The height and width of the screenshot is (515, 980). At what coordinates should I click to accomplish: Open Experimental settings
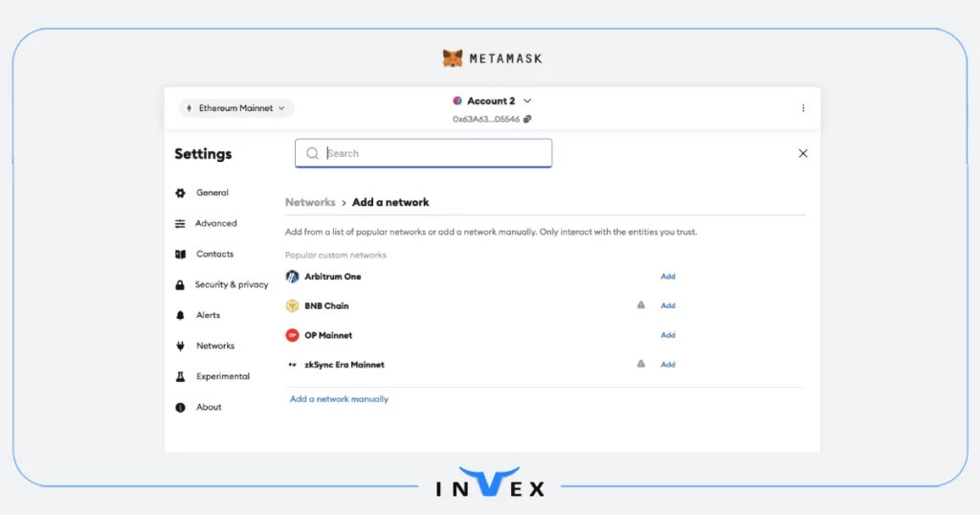coord(223,376)
